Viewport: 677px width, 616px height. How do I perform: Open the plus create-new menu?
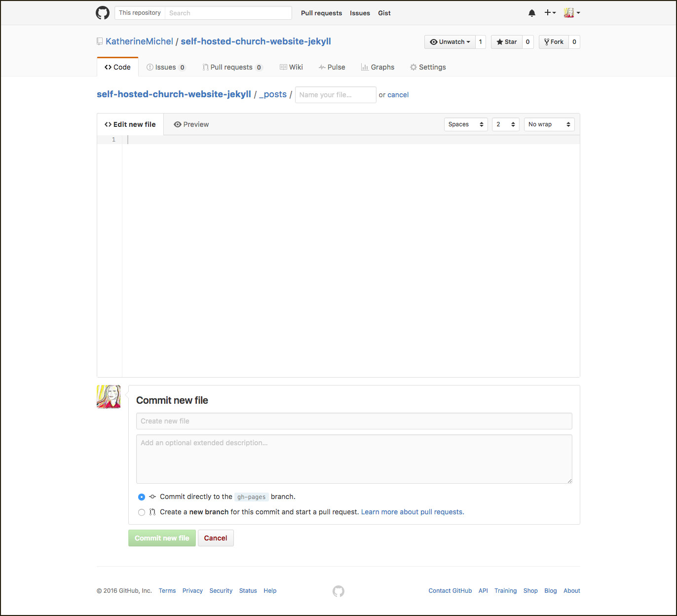550,13
